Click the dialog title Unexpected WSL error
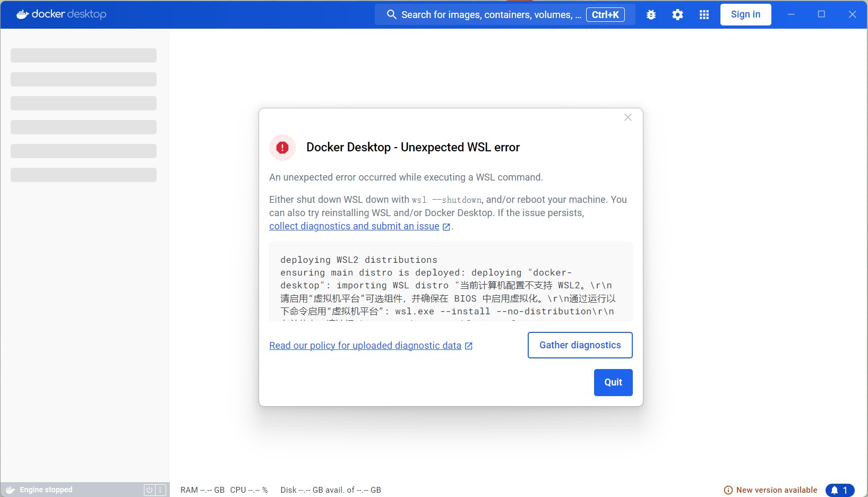The height and width of the screenshot is (497, 868). click(x=413, y=148)
